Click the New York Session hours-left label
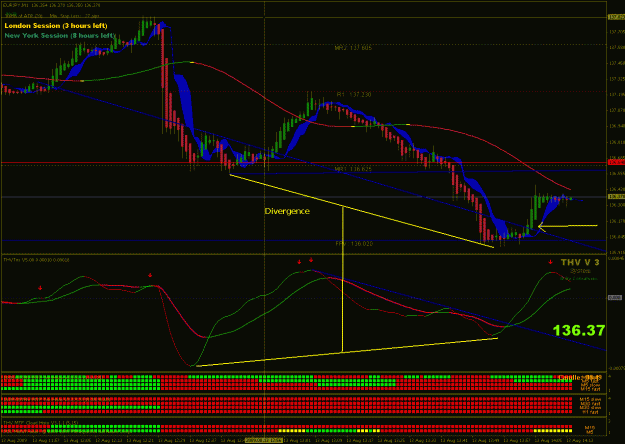 tap(60, 35)
